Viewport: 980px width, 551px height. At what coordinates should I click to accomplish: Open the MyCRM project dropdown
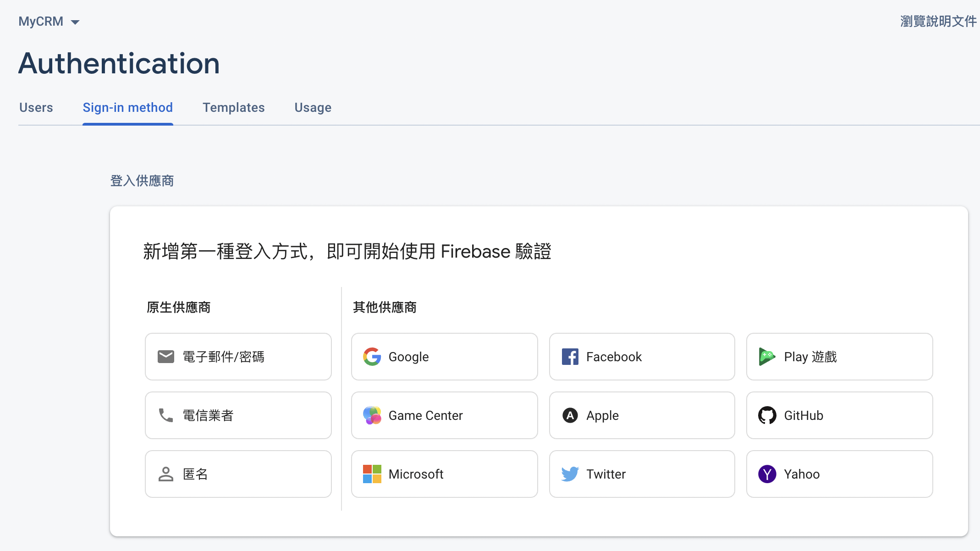(x=49, y=22)
